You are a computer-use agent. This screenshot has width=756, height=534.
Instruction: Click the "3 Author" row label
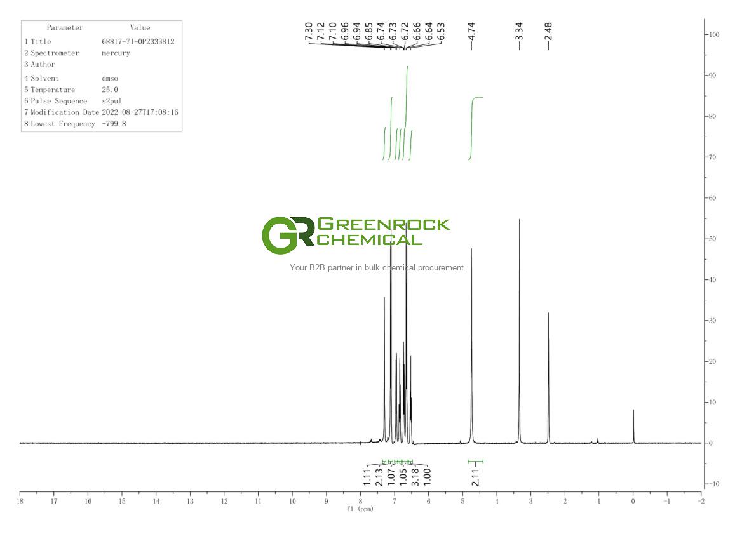(x=39, y=65)
